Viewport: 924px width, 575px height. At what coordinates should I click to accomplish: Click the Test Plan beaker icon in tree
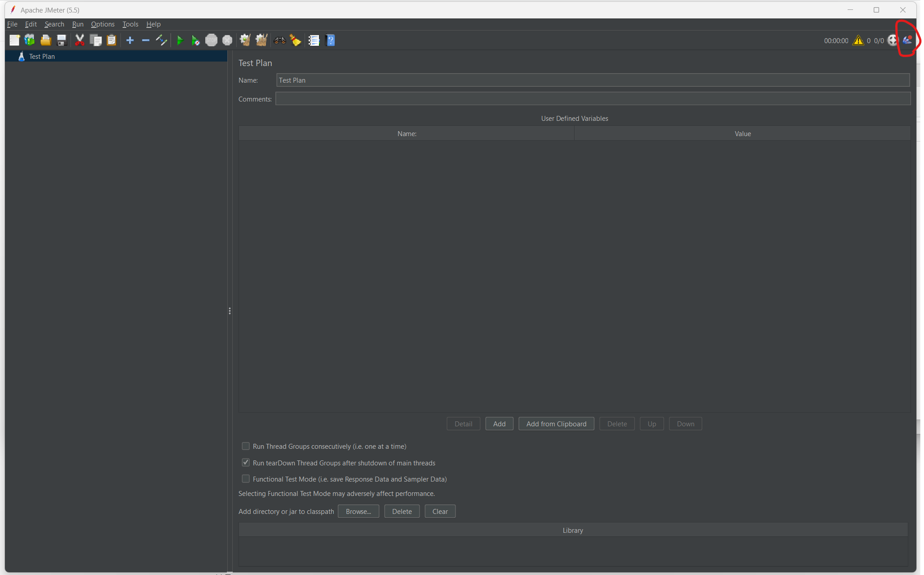[21, 56]
